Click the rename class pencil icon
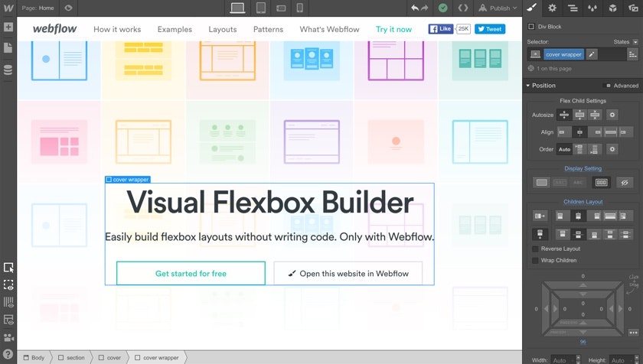 [592, 54]
